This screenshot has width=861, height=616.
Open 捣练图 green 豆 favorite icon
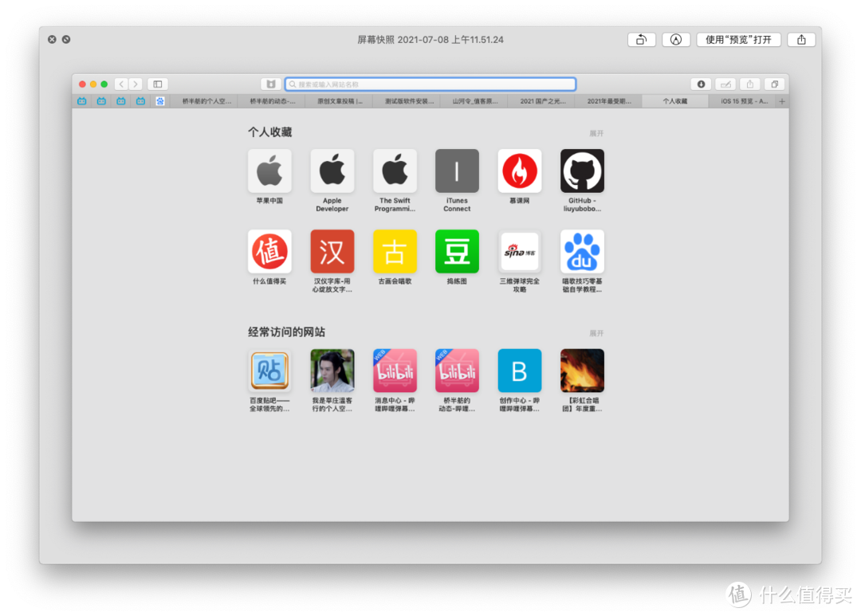click(x=457, y=252)
